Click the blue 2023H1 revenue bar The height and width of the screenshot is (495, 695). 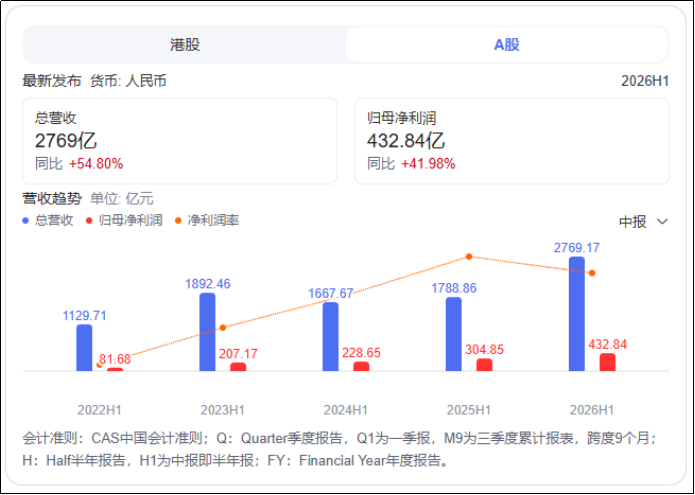coord(207,332)
